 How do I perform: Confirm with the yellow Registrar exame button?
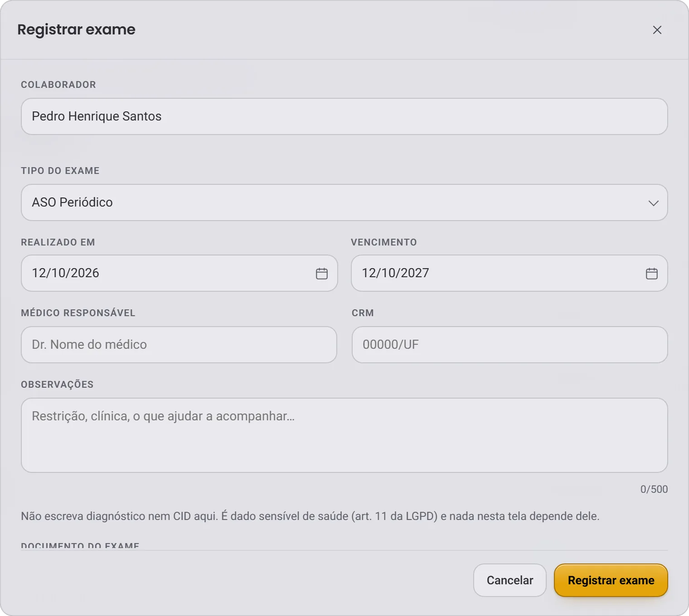611,580
